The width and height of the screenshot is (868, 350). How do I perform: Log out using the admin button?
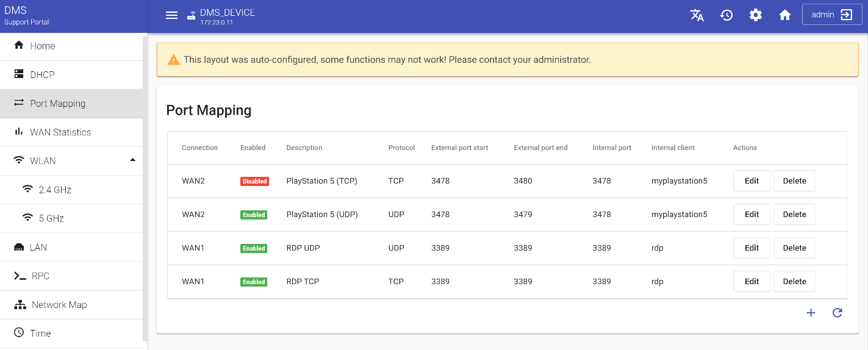[x=831, y=15]
